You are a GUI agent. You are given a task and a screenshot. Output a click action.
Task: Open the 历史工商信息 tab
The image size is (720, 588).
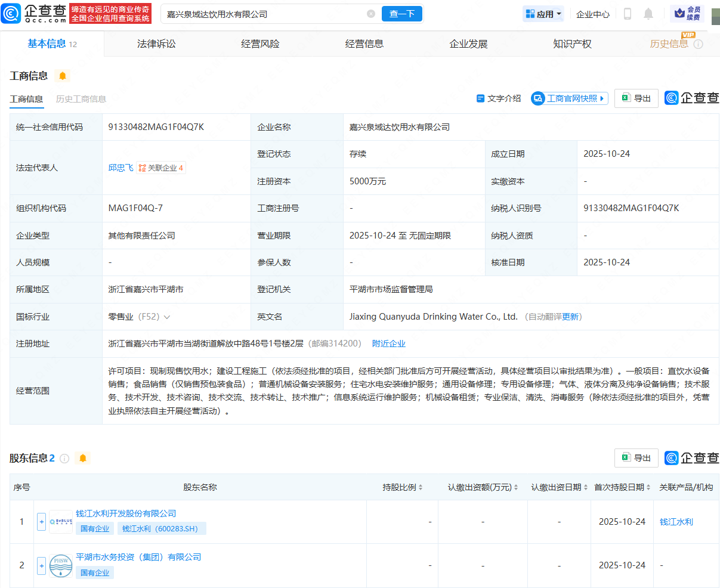(81, 99)
